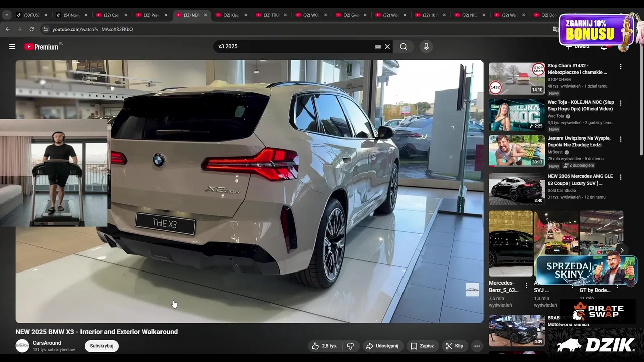Image resolution: width=644 pixels, height=362 pixels.
Task: Click the BMW X3 video player
Action: pos(249,192)
